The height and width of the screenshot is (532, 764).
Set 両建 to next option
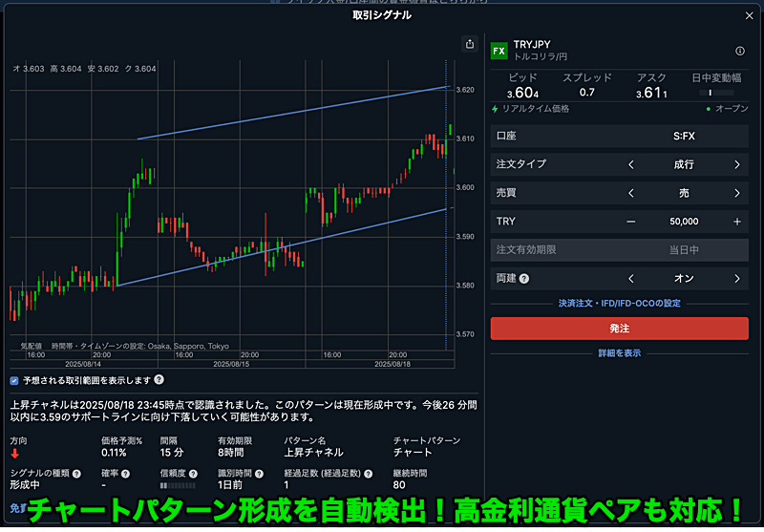pos(736,279)
